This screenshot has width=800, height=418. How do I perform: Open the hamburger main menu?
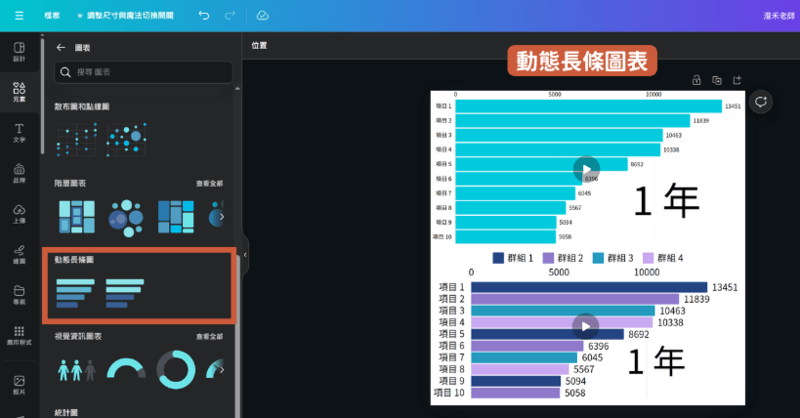click(x=19, y=16)
